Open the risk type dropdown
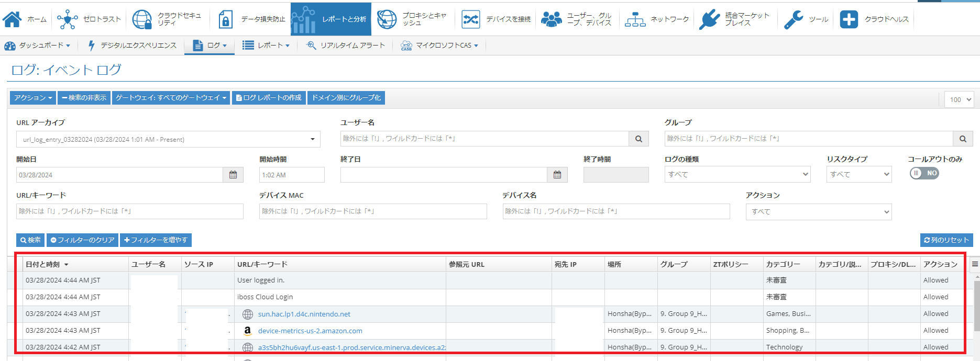This screenshot has height=361, width=980. (x=859, y=174)
